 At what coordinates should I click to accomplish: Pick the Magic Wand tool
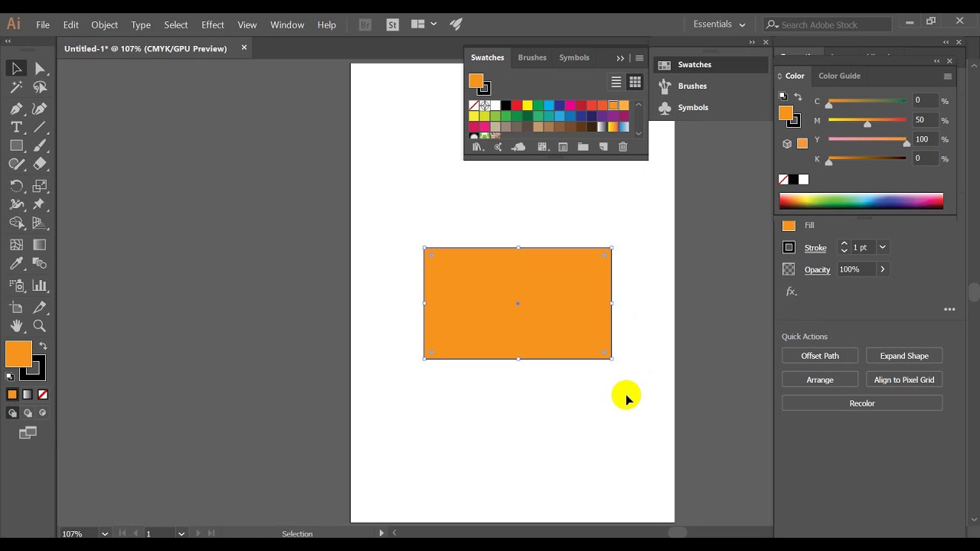click(16, 87)
